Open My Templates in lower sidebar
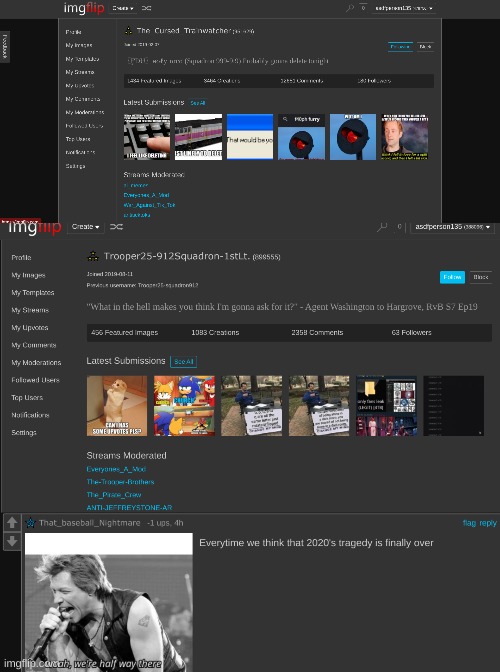This screenshot has height=672, width=500. pyautogui.click(x=33, y=293)
